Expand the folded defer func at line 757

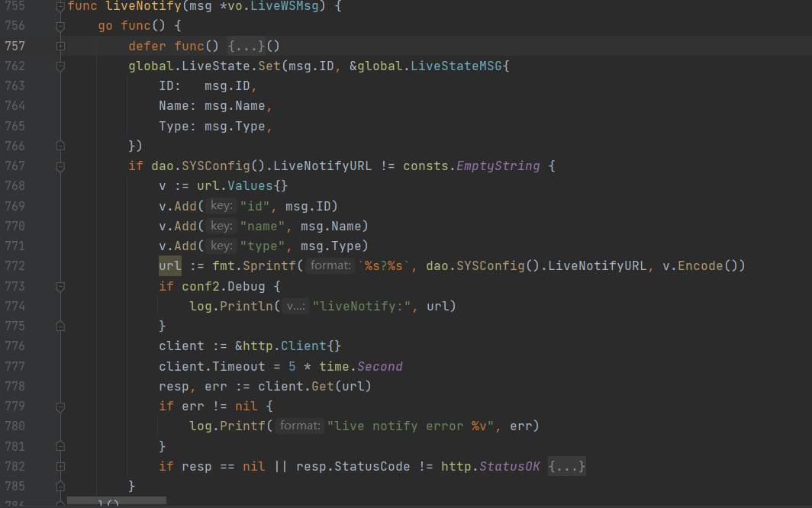(x=60, y=46)
